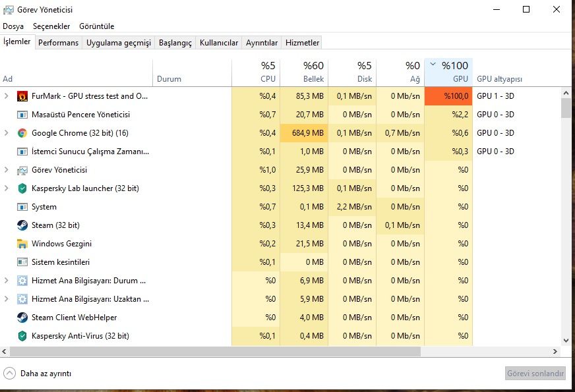Expand the Görev Yöneticisi process group
The height and width of the screenshot is (392, 575).
(x=6, y=169)
